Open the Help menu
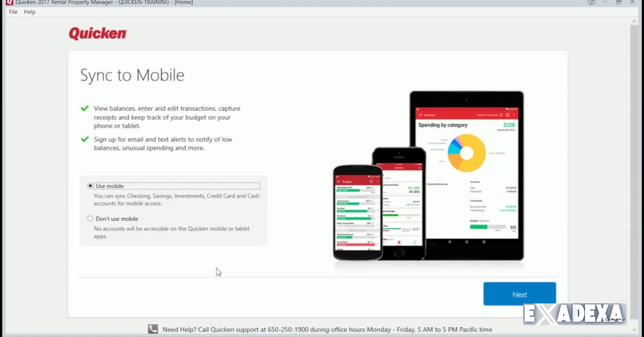644x337 pixels. click(x=30, y=11)
